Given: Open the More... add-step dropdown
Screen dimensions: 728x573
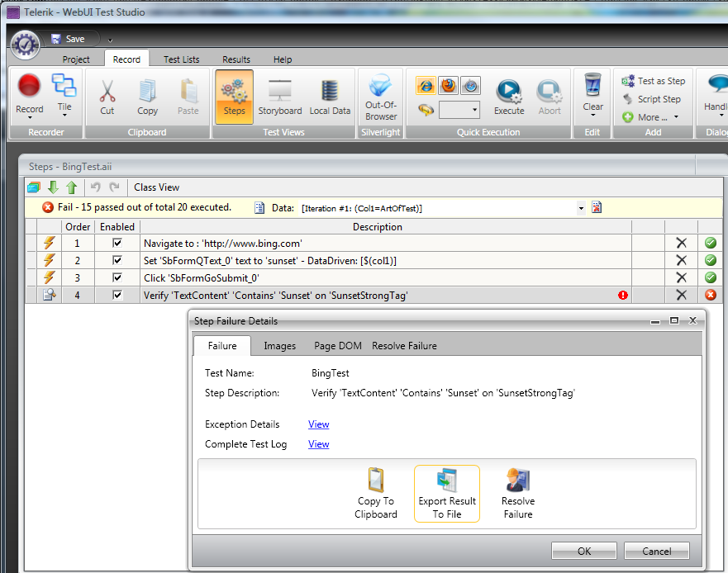Looking at the screenshot, I should tap(650, 117).
